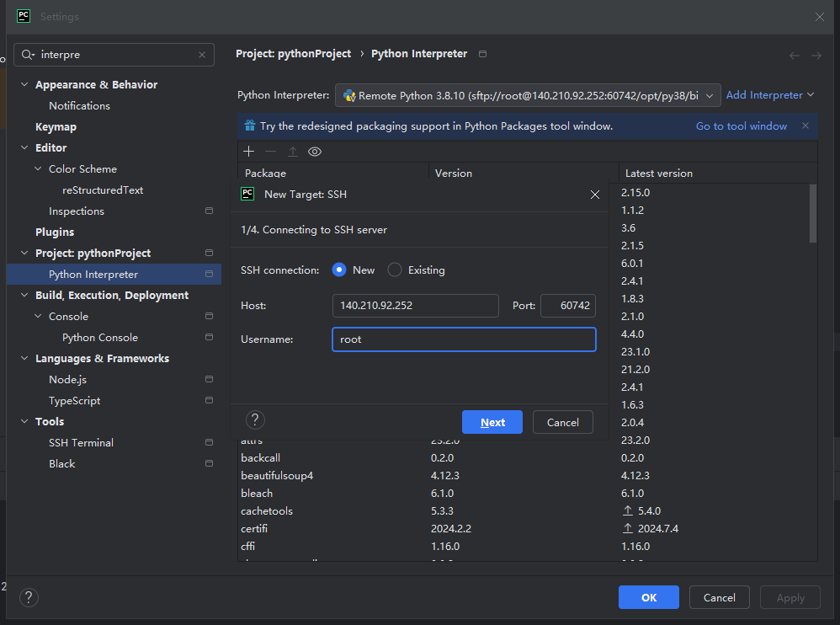Viewport: 840px width, 625px height.
Task: Click the OK button in Settings
Action: pyautogui.click(x=649, y=597)
